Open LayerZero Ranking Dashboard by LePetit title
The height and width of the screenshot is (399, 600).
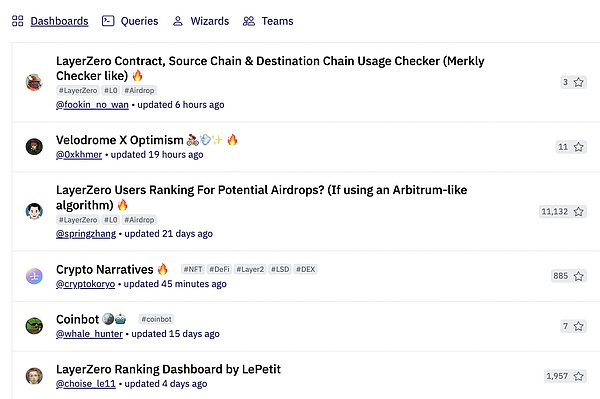point(168,369)
